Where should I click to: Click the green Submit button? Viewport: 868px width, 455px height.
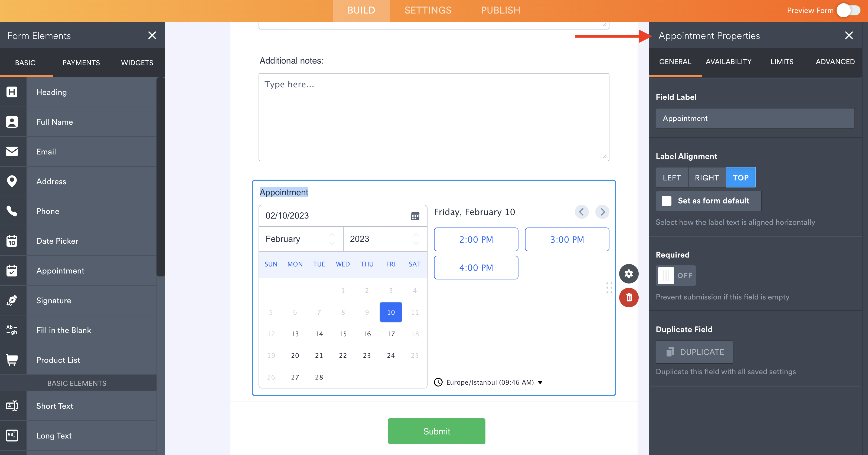click(436, 431)
